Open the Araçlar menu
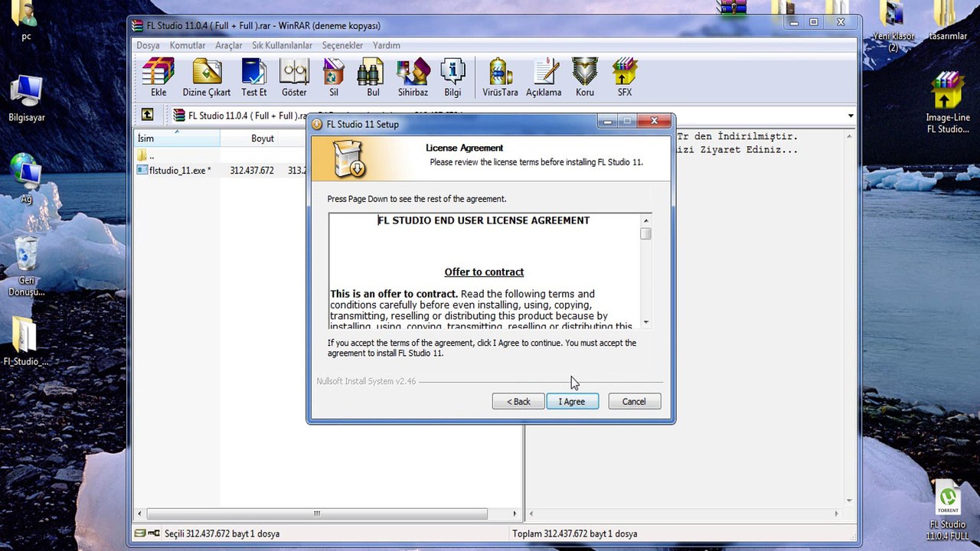 (x=228, y=45)
